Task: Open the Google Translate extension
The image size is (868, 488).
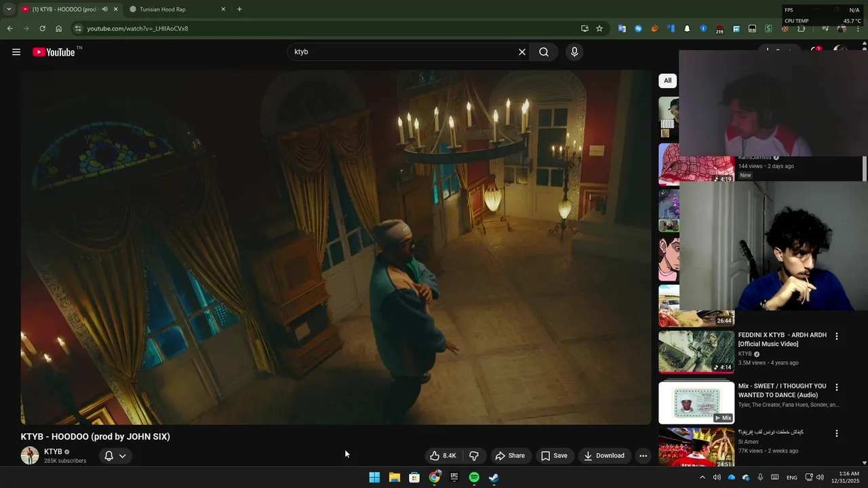Action: (x=622, y=28)
